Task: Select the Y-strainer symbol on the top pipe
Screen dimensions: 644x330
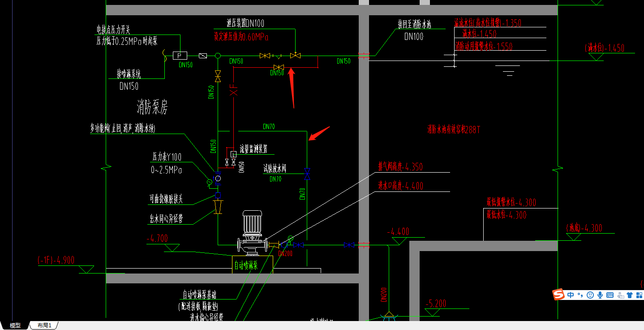Action: pos(278,56)
